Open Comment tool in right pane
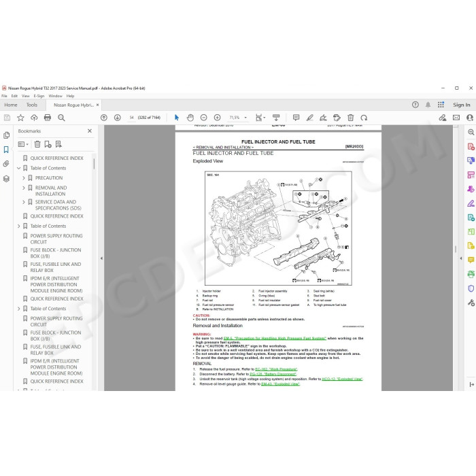The width and height of the screenshot is (476, 476). coord(471,260)
